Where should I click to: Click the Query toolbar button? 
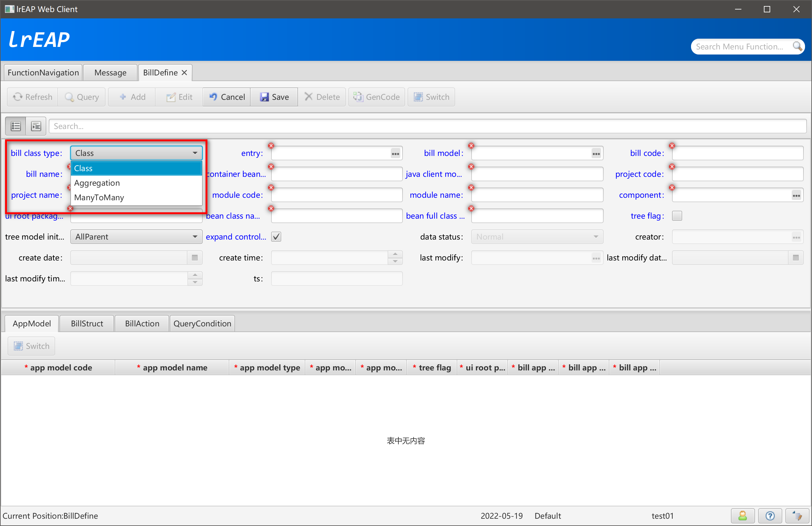coord(81,97)
